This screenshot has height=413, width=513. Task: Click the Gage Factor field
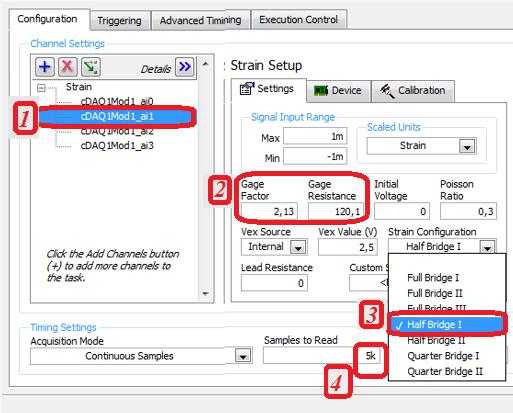[269, 211]
